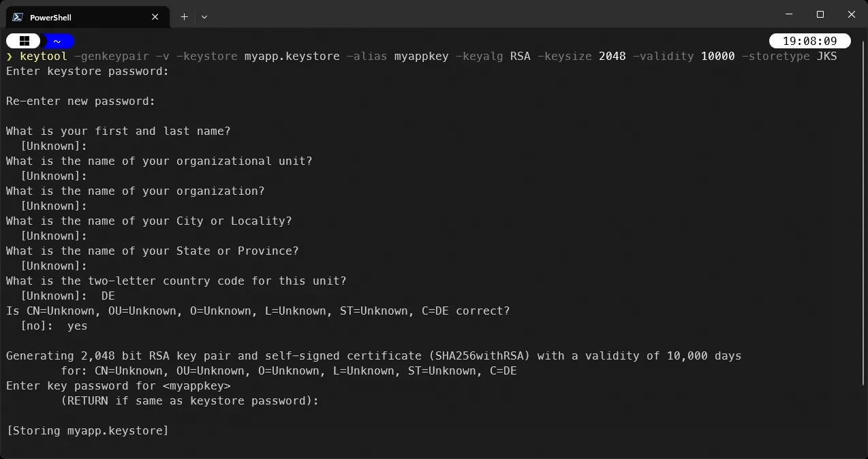Click the 'for: CN=Unknown' certificate line

click(289, 370)
